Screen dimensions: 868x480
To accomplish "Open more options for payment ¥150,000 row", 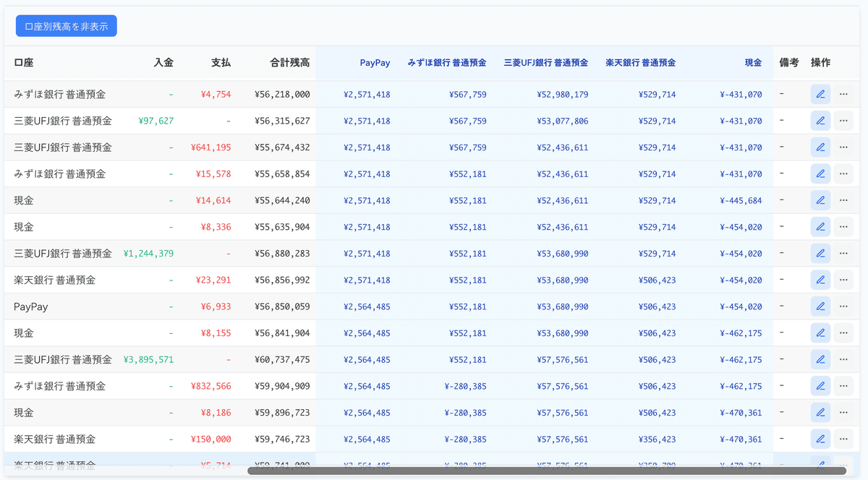I will (x=843, y=439).
